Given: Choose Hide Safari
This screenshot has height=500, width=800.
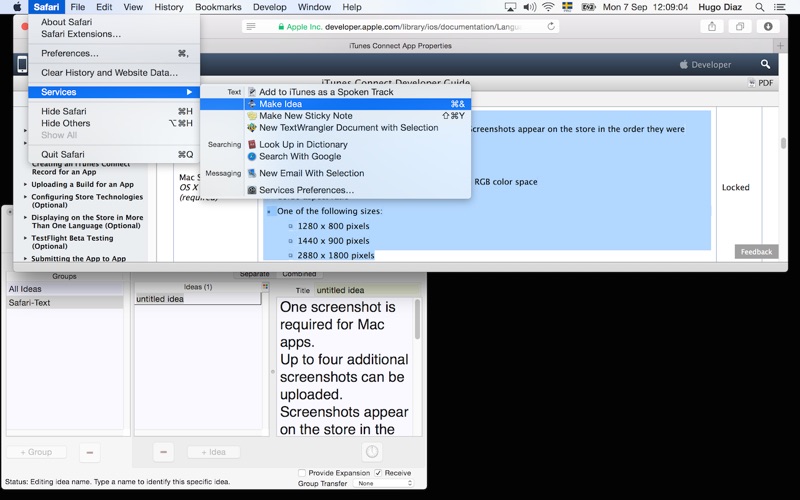Looking at the screenshot, I should coord(114,111).
